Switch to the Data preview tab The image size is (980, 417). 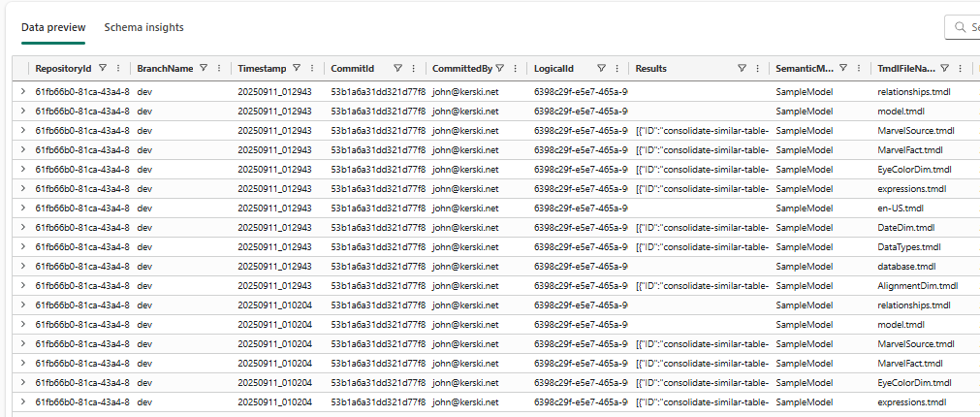point(53,27)
